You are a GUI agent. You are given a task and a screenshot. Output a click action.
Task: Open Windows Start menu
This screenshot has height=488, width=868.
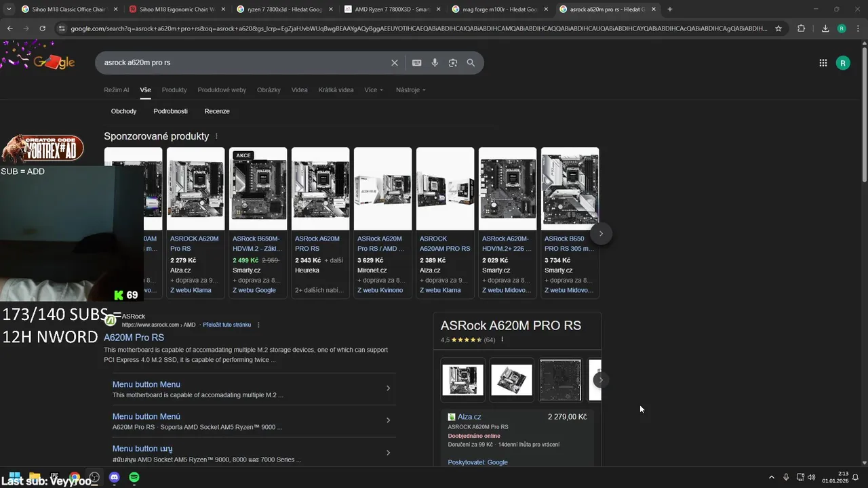[14, 477]
